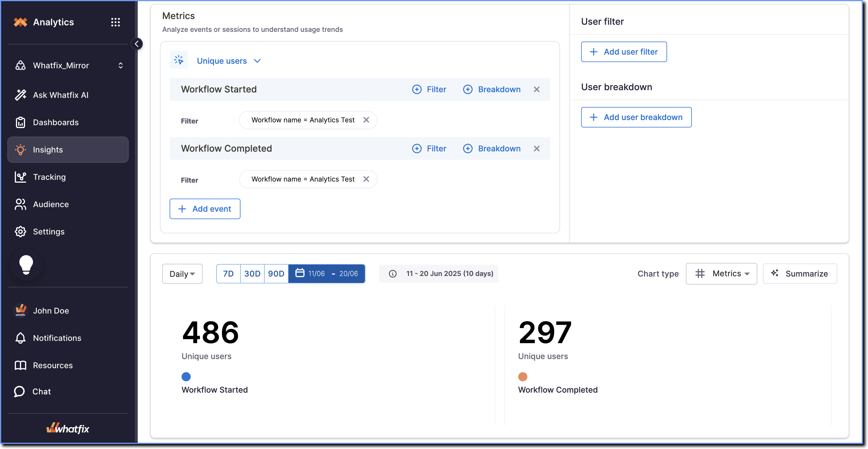
Task: Click the Metrics chart type hash icon
Action: pyautogui.click(x=700, y=273)
